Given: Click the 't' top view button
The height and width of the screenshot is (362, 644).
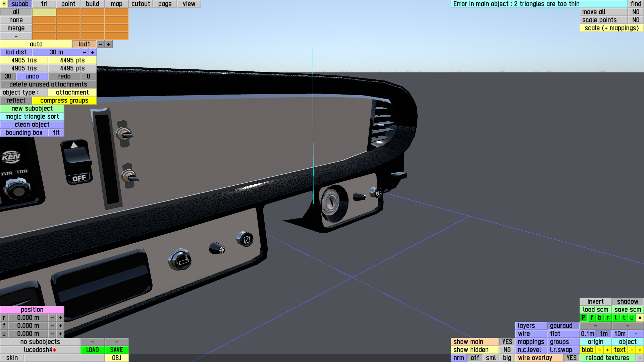Looking at the screenshot, I should (x=624, y=317).
